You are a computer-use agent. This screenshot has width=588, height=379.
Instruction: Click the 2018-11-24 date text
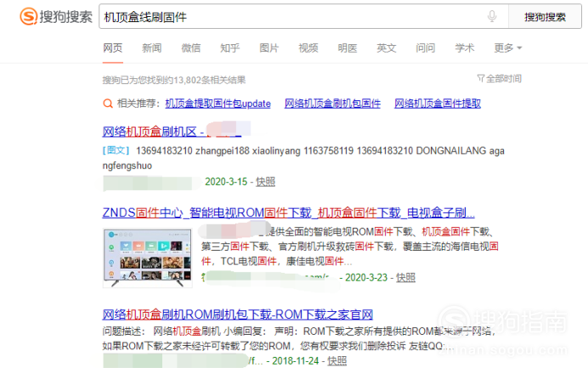pyautogui.click(x=295, y=360)
